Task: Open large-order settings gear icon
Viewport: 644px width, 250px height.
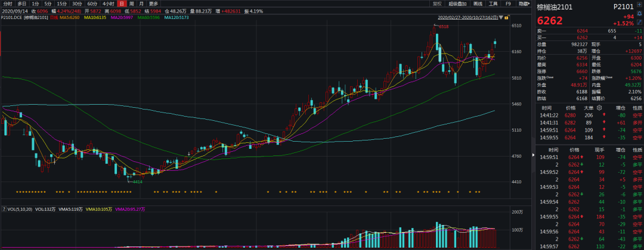Action: click(599, 108)
